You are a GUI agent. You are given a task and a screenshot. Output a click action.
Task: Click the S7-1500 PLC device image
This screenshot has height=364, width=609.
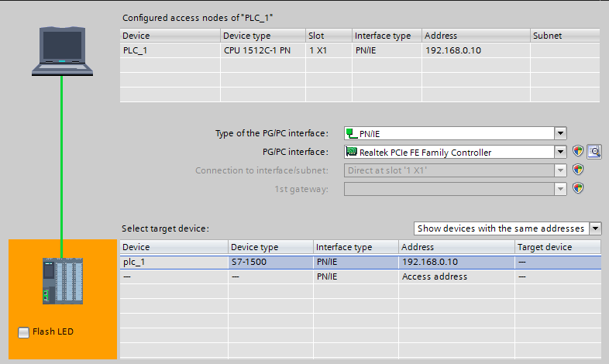(62, 282)
